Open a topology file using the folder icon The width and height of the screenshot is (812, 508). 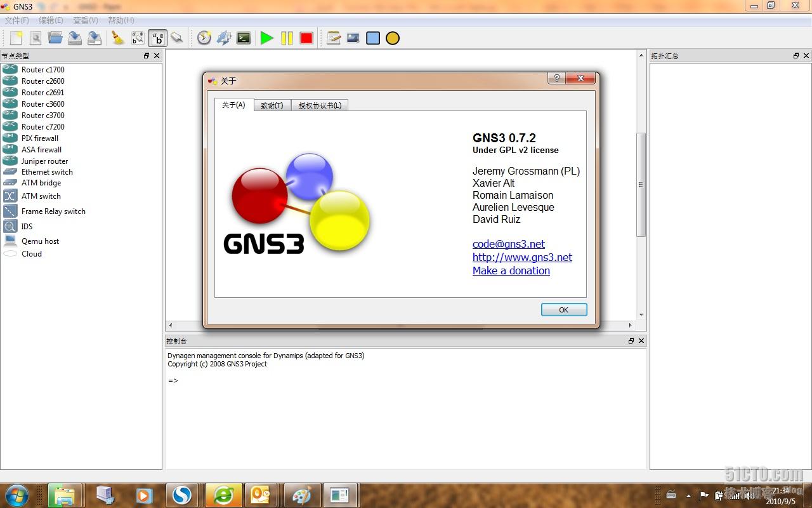55,38
